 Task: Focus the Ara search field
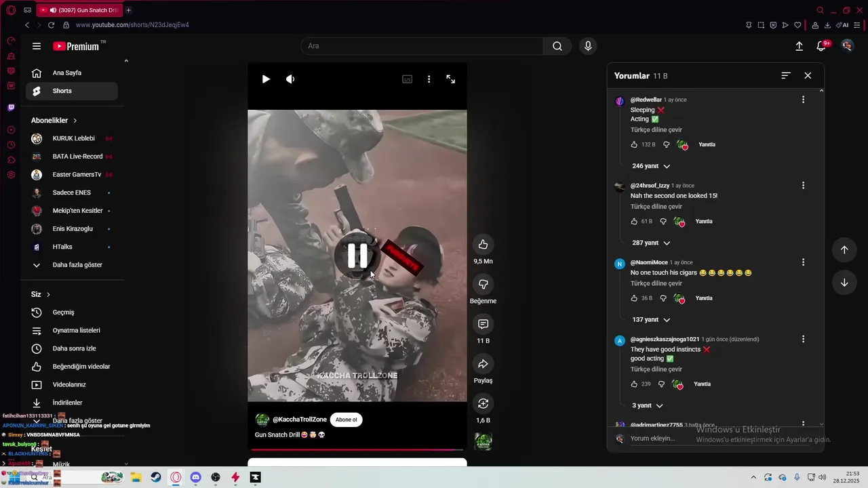click(x=422, y=46)
